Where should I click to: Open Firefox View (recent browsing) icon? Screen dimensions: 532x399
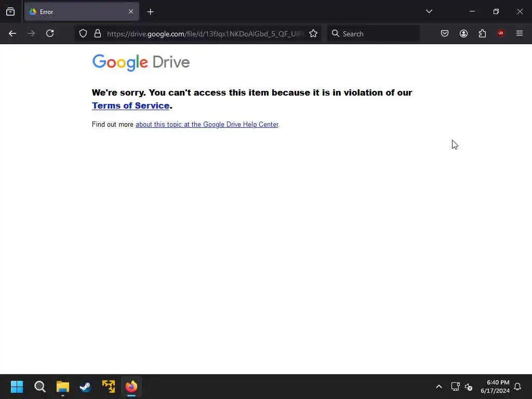pos(10,11)
